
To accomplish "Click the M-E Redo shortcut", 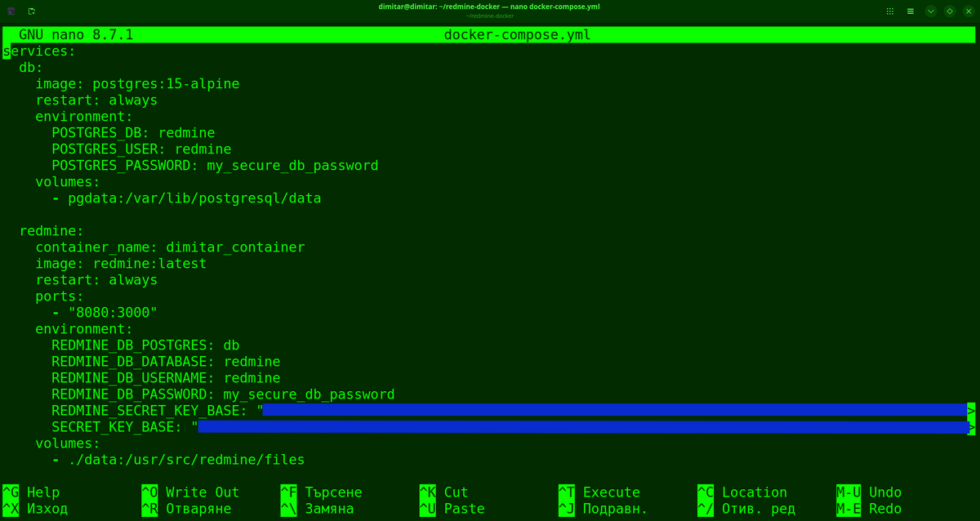I will [x=869, y=509].
